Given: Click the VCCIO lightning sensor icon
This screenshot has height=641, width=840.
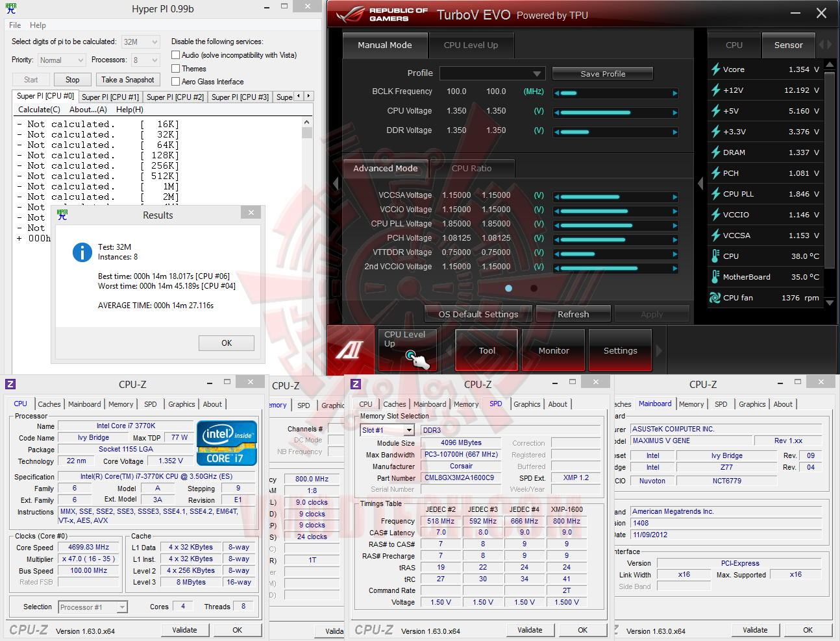Looking at the screenshot, I should pos(715,215).
